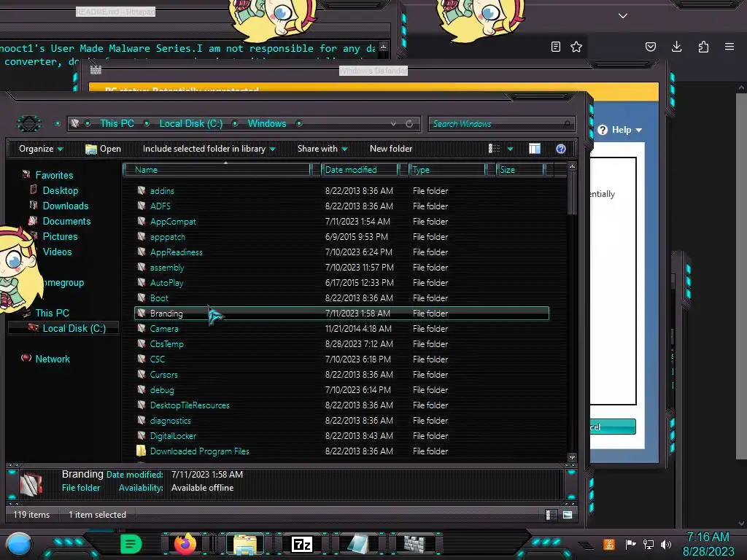Click the scroll down arrow of file list

[x=572, y=457]
